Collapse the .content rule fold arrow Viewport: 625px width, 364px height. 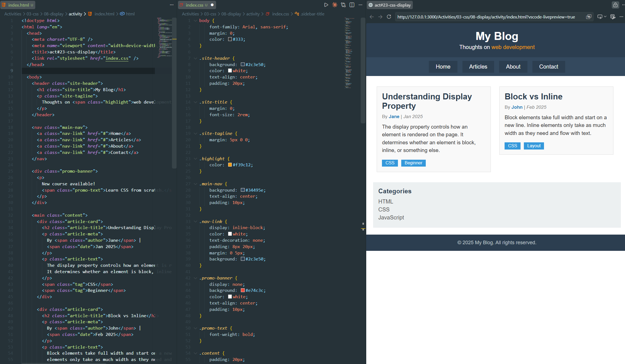click(x=195, y=353)
